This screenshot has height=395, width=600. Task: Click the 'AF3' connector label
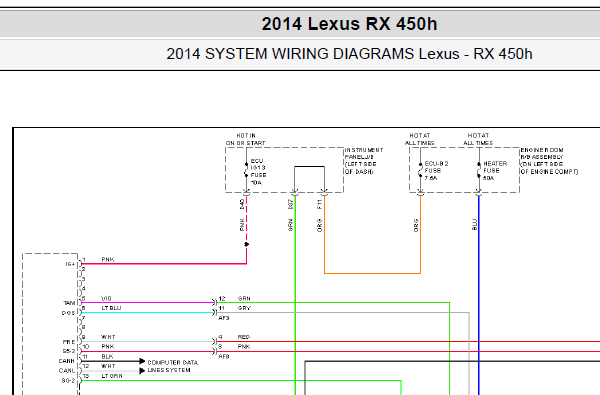pos(224,318)
